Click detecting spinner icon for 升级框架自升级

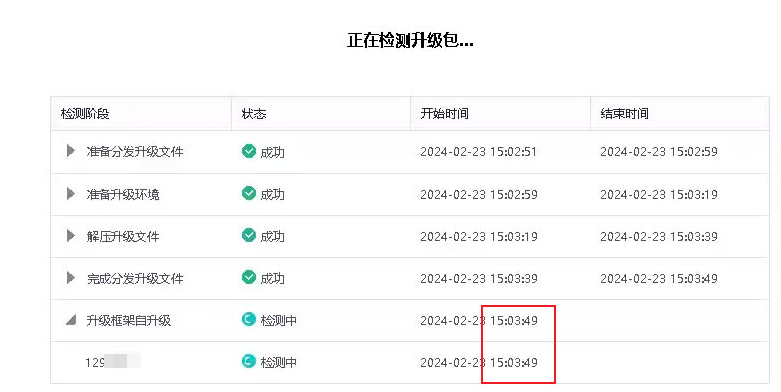(x=249, y=319)
